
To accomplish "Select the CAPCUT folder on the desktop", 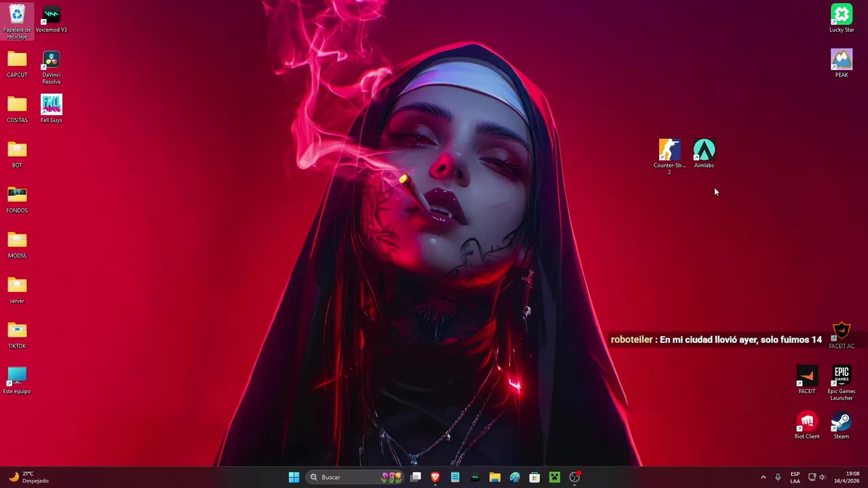I will (x=17, y=64).
